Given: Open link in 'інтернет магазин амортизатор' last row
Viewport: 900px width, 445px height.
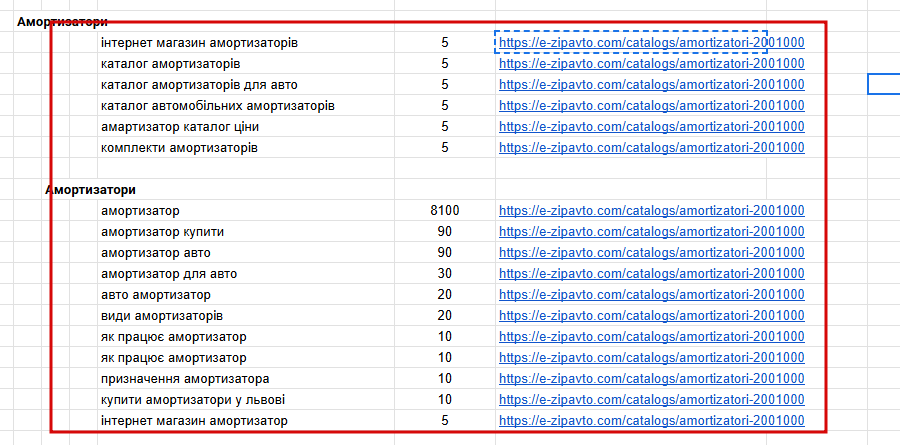Looking at the screenshot, I should point(651,421).
